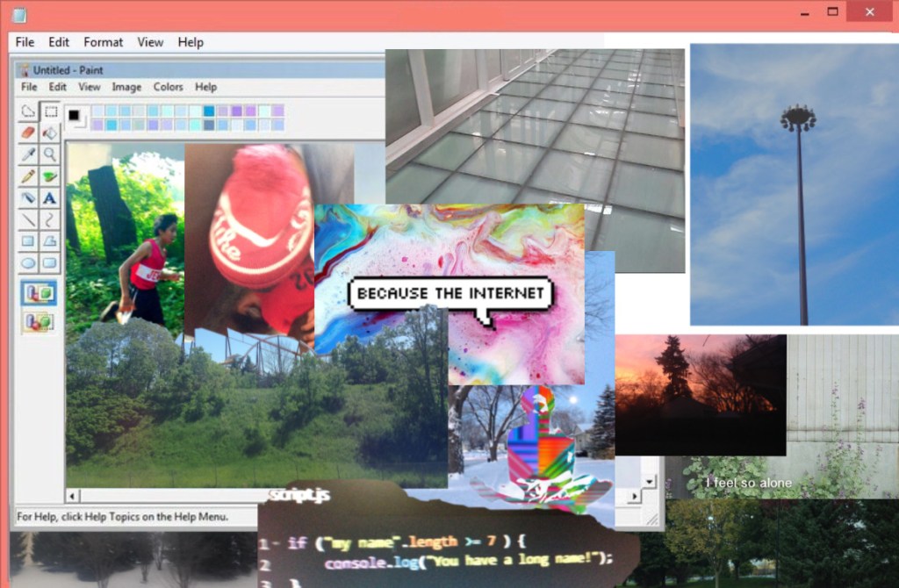Select the Free-Form Select tool
Screen dimensions: 899x588
click(28, 111)
